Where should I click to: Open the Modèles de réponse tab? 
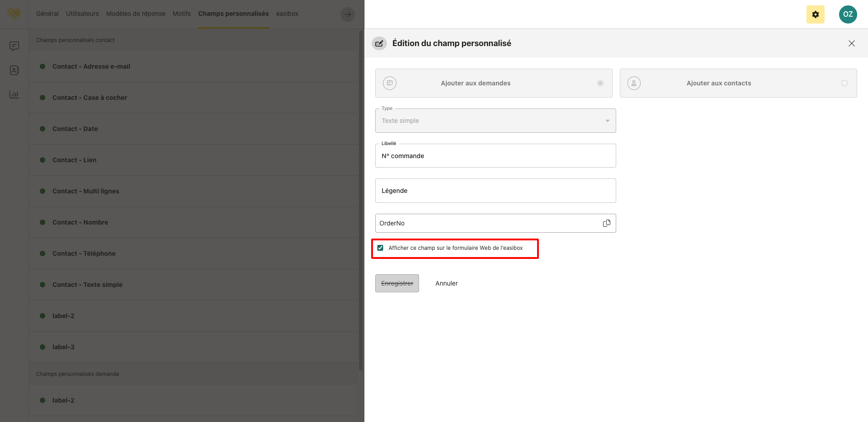136,14
